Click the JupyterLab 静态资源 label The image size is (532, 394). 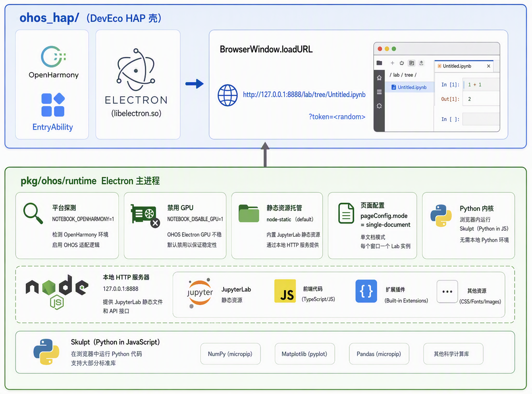tap(236, 295)
